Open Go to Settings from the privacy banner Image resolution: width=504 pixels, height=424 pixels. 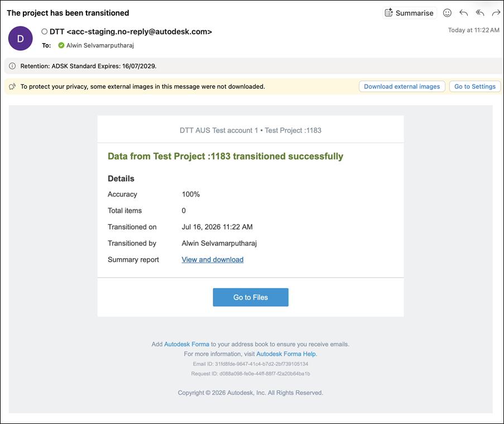point(475,87)
